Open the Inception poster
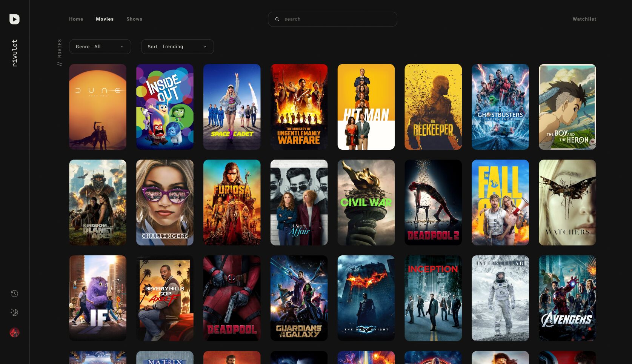Viewport: 632px width, 364px height. pos(433,298)
